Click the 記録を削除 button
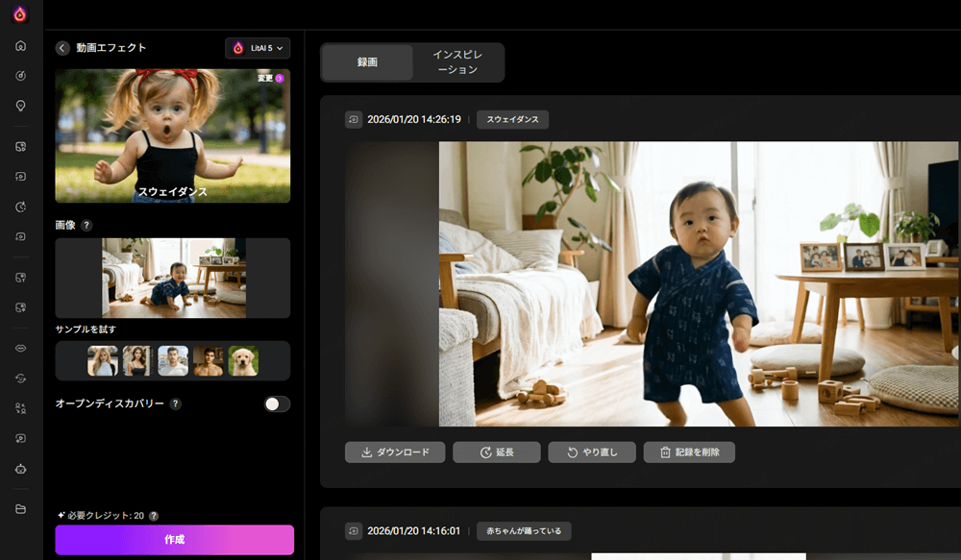Screen dimensions: 961x560 pos(689,452)
